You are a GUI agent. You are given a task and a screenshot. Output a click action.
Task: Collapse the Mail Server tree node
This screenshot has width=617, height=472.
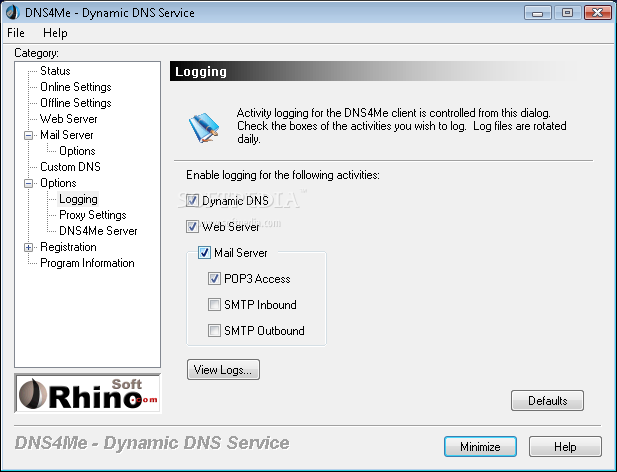click(x=28, y=135)
